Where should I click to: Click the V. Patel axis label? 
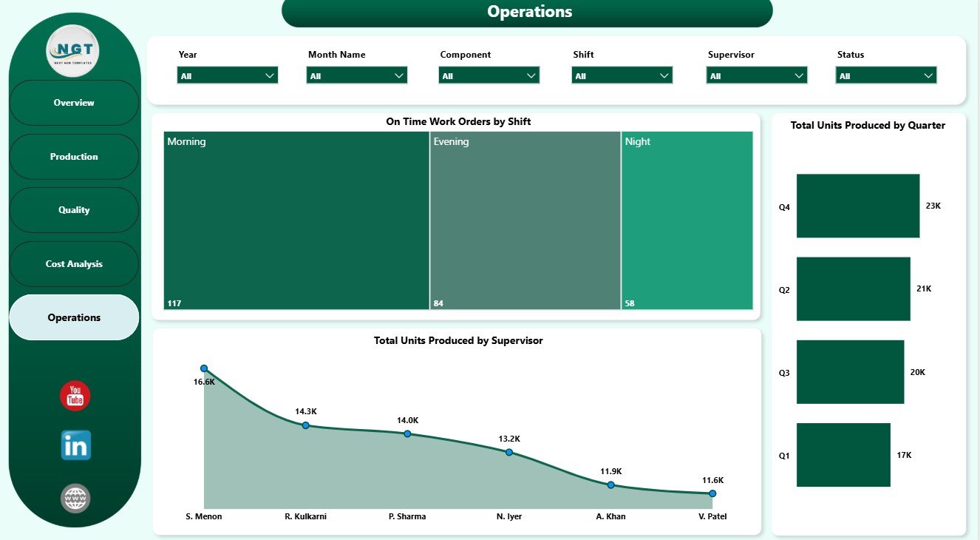[x=712, y=516]
